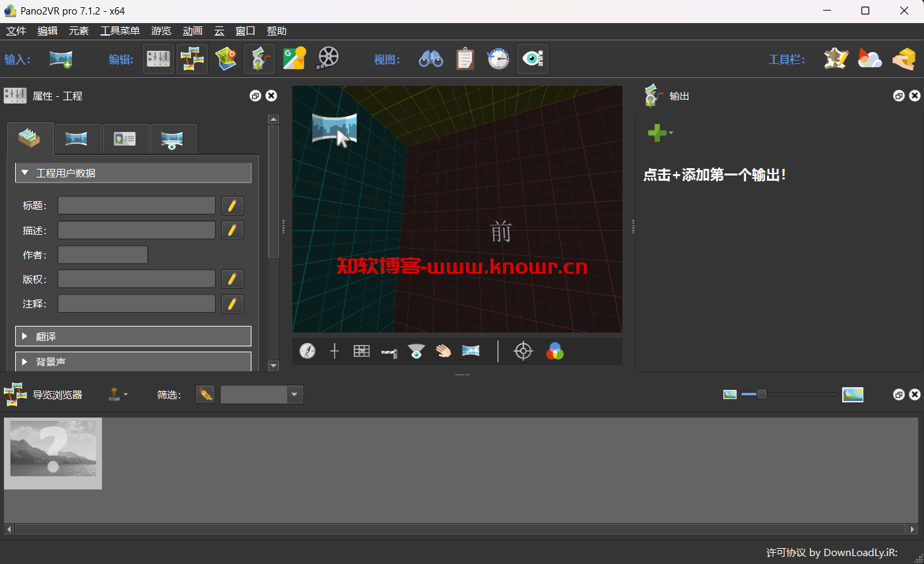The height and width of the screenshot is (564, 924).
Task: Click pencil button beside 版权 field
Action: (x=232, y=279)
